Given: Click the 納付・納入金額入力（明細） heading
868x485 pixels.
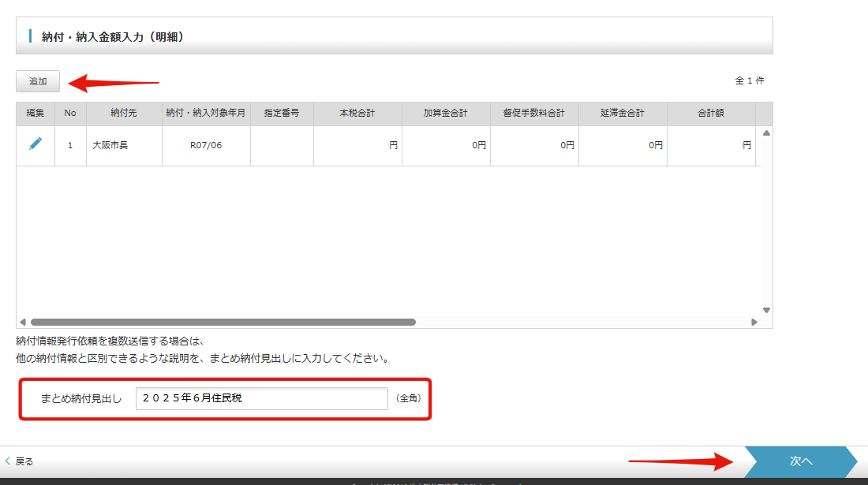Looking at the screenshot, I should (113, 37).
